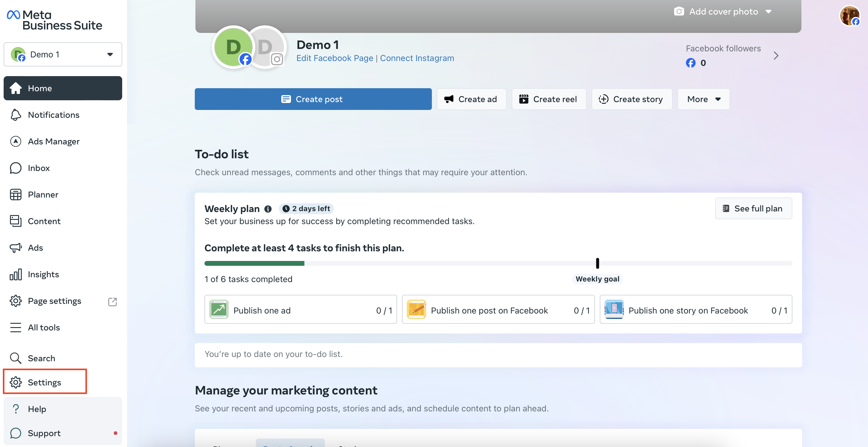This screenshot has height=447, width=868.
Task: Open the Inbox chat icon
Action: [x=15, y=168]
